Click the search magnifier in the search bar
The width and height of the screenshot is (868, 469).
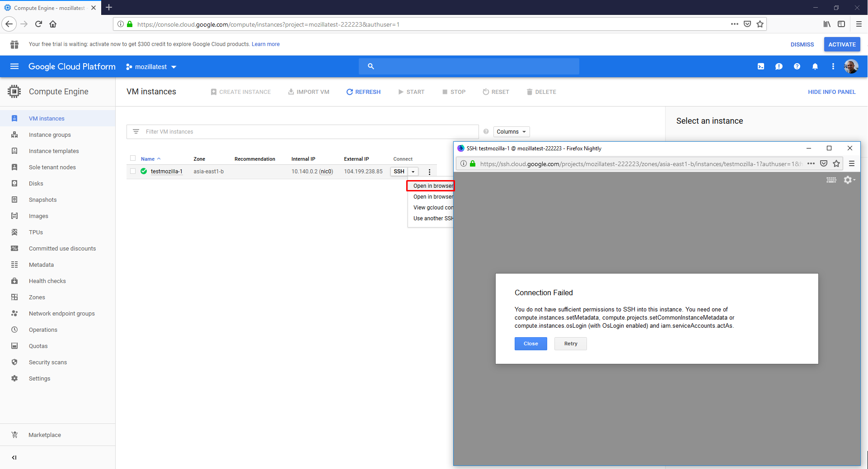pos(371,66)
